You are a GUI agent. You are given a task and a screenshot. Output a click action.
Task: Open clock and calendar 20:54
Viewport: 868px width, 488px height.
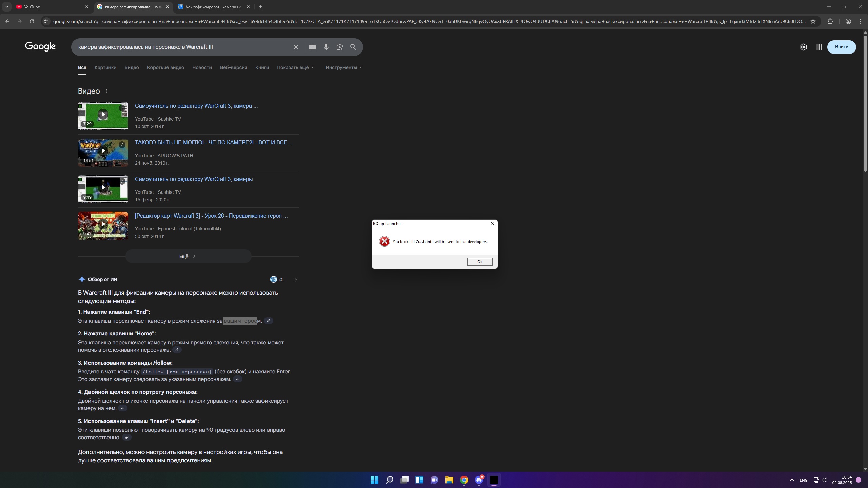click(842, 480)
